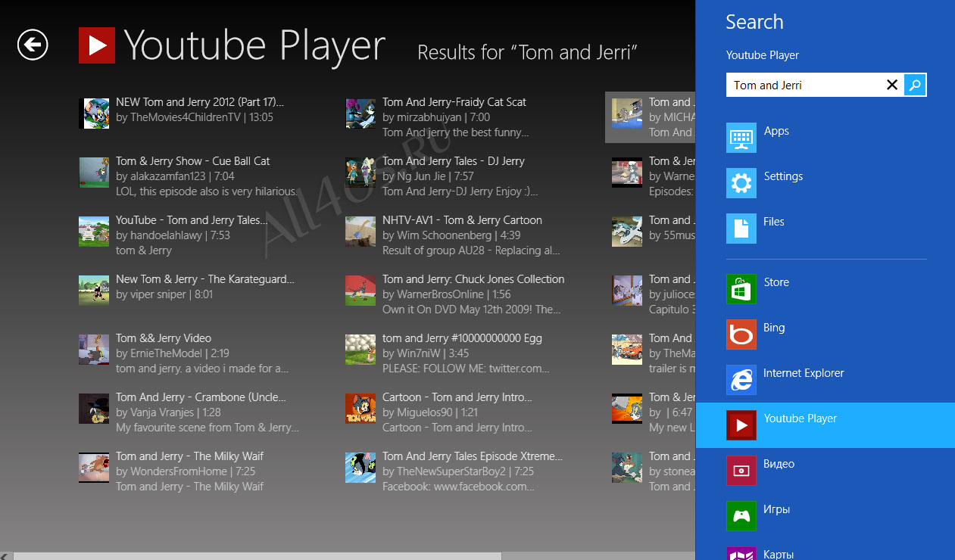The width and height of the screenshot is (955, 560).
Task: Select the Apps search category icon
Action: [741, 138]
